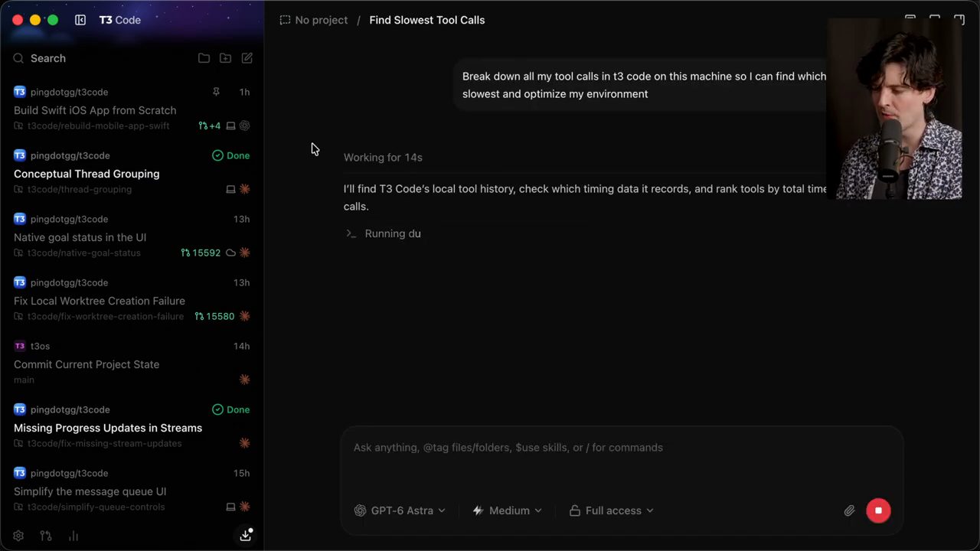Open pull request 15580 badge
The width and height of the screenshot is (980, 551).
point(215,316)
